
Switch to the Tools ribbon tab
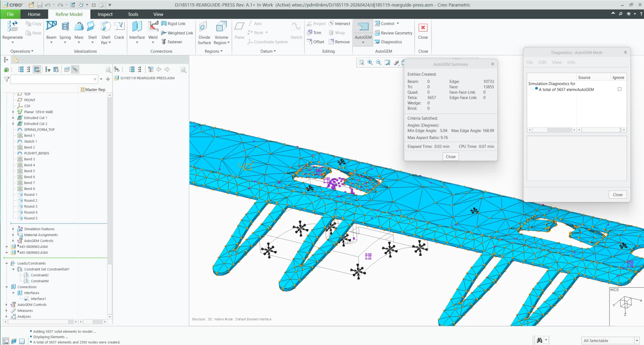[x=133, y=14]
